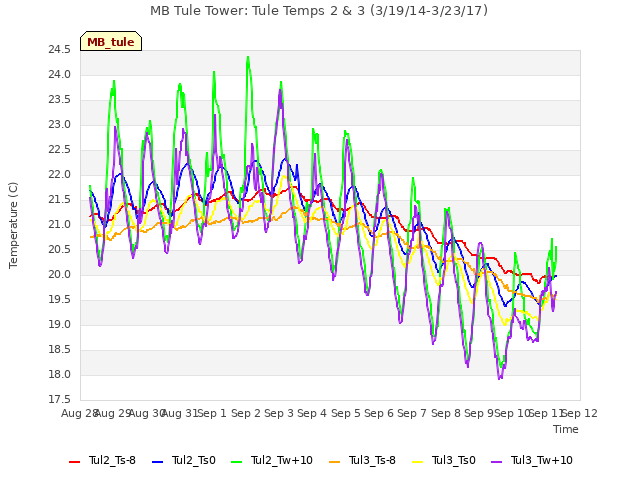640x480 pixels.
Task: Click the Sep 8 x-axis date label
Action: [x=446, y=413]
